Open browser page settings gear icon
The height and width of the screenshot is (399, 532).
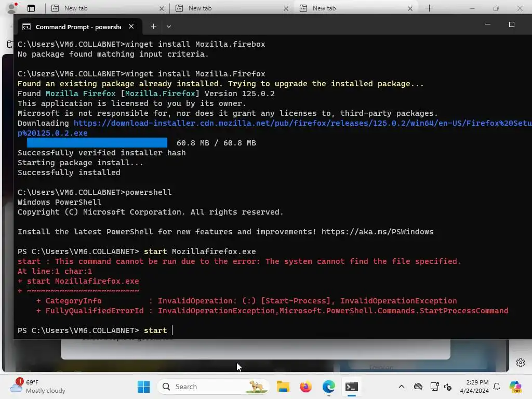(x=521, y=362)
